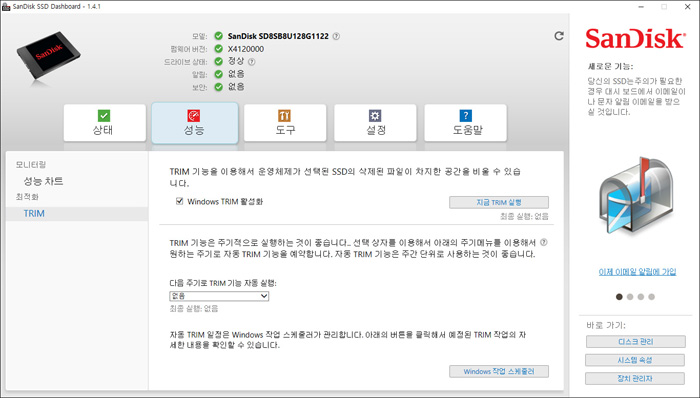
Task: Select the first carousel dot
Action: [x=619, y=297]
